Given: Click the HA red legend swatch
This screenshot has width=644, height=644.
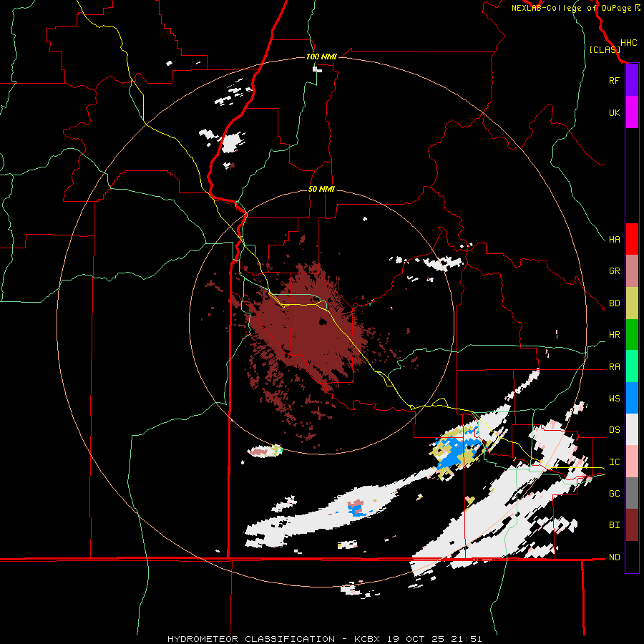Looking at the screenshot, I should [632, 239].
